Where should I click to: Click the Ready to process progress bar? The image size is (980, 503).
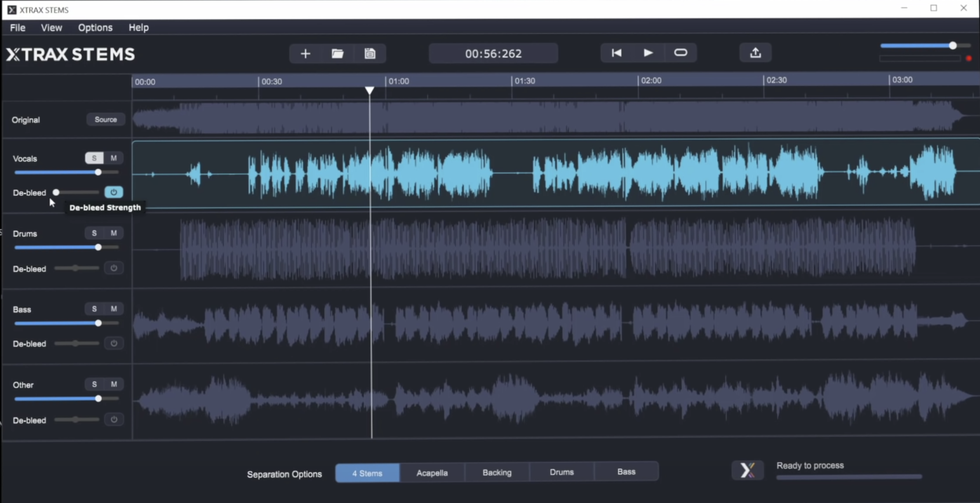pos(849,477)
